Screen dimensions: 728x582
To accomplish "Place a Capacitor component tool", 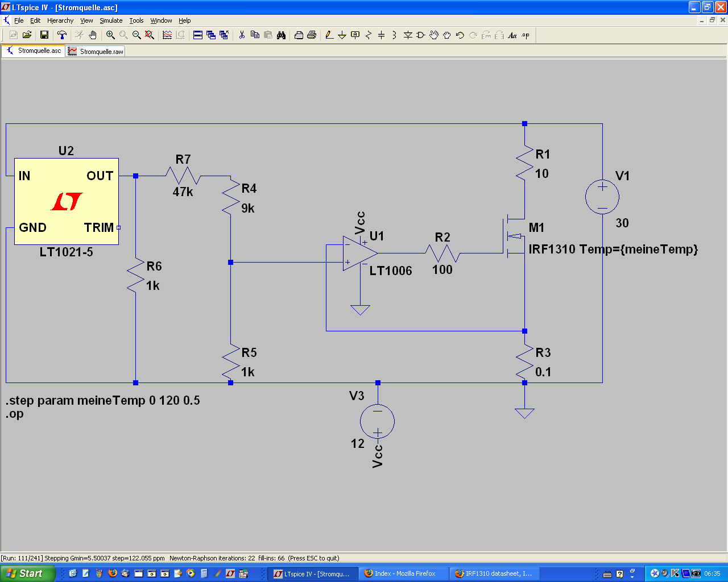I will point(382,35).
